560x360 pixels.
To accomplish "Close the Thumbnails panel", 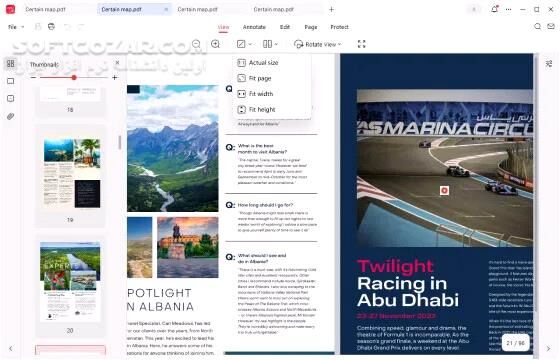I will [x=117, y=62].
